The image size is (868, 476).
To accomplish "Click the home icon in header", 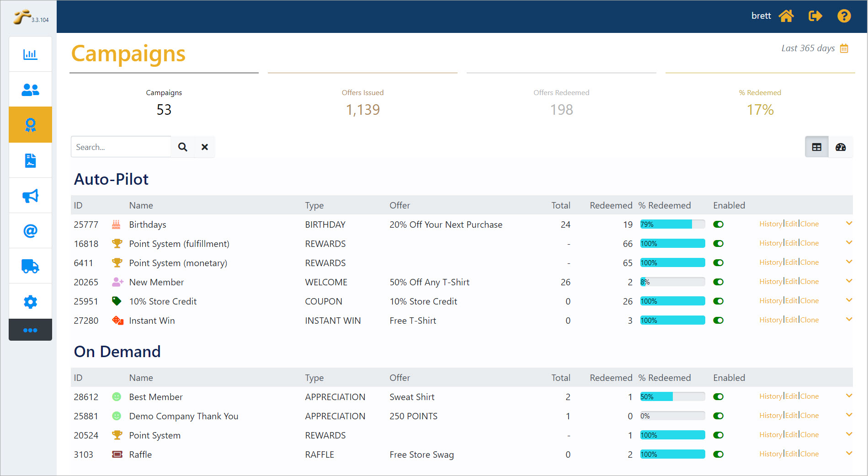I will tap(786, 16).
